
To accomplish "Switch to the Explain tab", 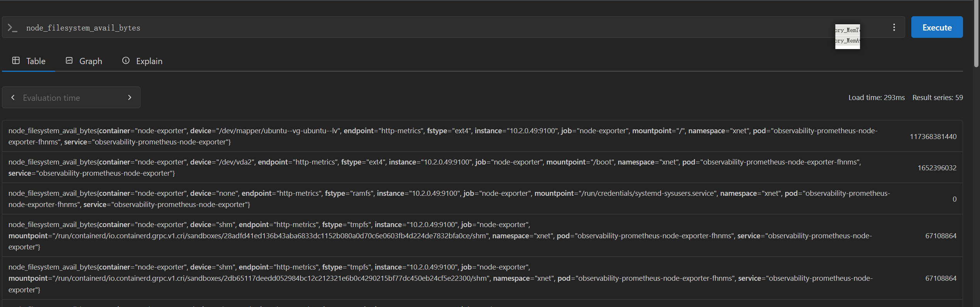I will [x=142, y=61].
